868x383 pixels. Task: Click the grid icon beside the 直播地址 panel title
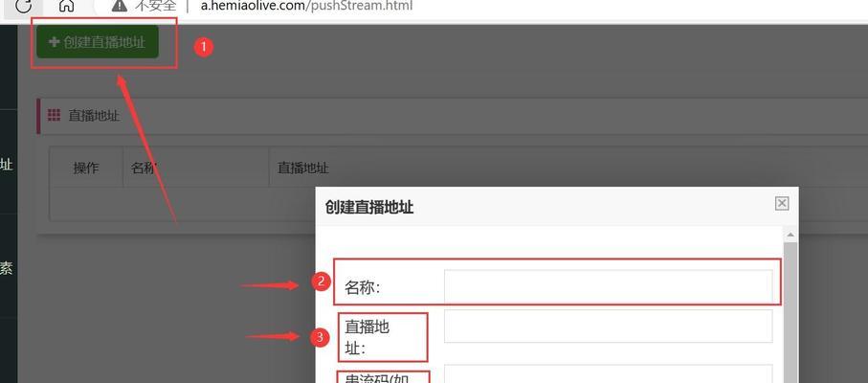pyautogui.click(x=54, y=115)
